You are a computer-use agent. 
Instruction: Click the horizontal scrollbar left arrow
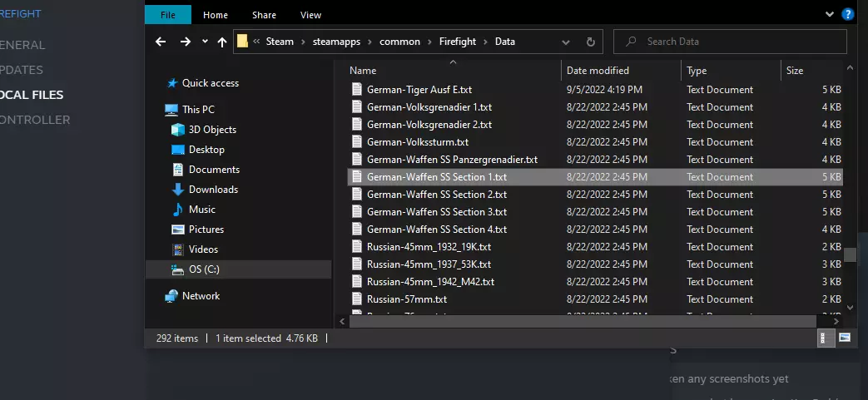point(341,322)
